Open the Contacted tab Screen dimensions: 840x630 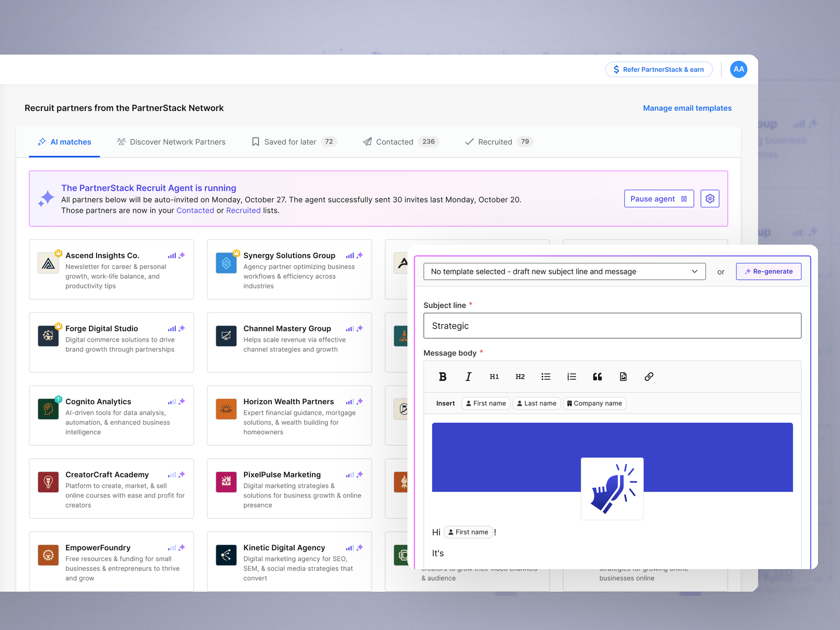tap(401, 142)
